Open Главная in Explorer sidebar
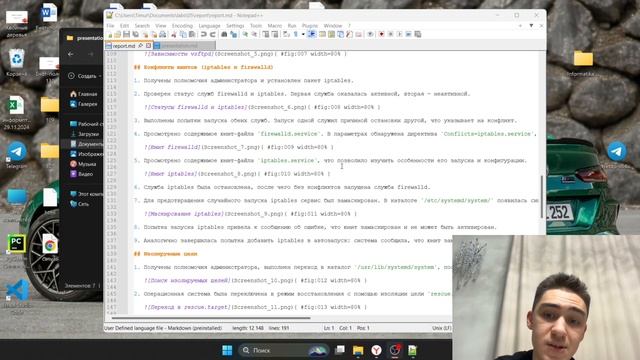 click(x=84, y=94)
